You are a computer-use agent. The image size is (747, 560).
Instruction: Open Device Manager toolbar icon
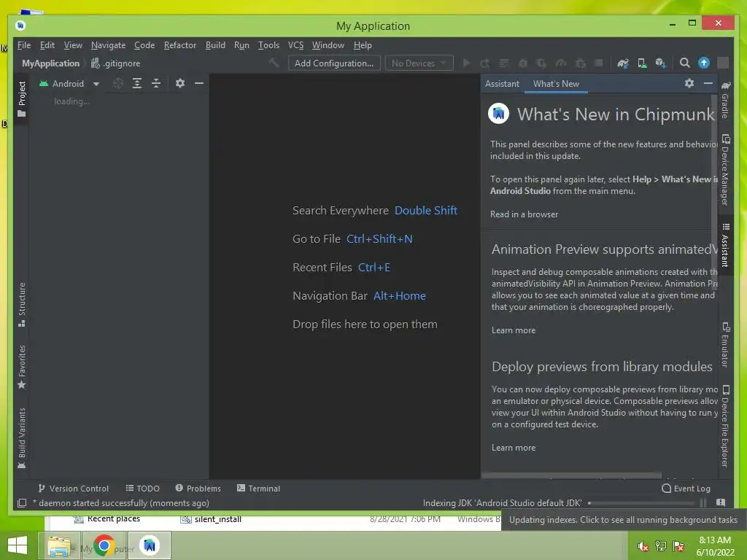[642, 63]
